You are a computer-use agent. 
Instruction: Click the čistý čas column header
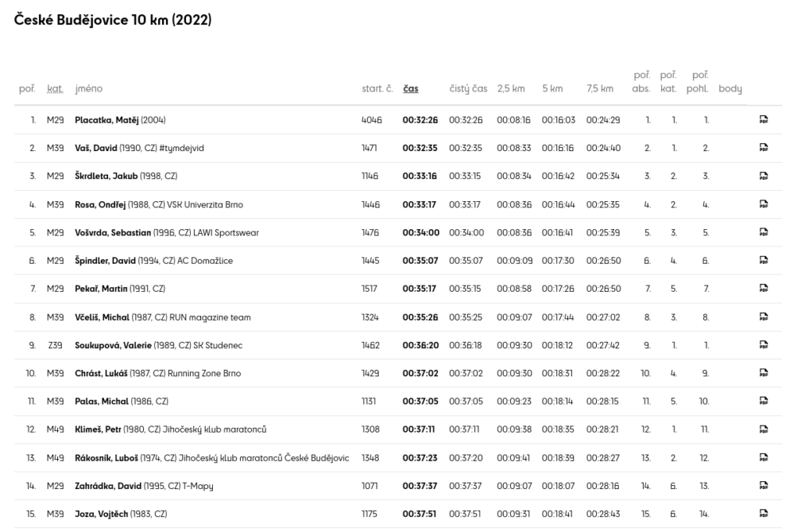468,89
